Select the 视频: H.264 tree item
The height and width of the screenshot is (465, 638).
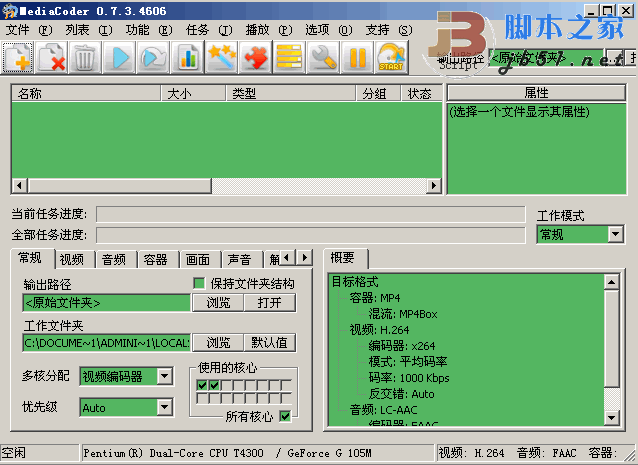(x=379, y=330)
